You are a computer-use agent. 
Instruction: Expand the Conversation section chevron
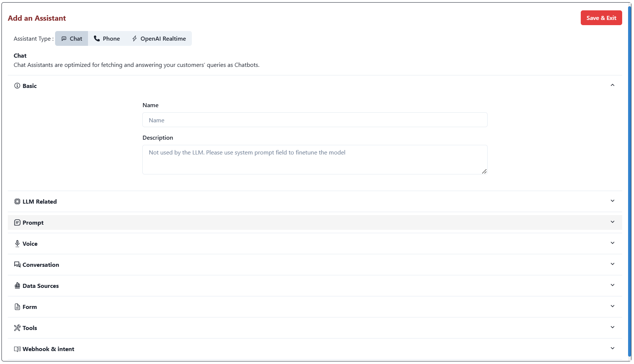tap(613, 264)
